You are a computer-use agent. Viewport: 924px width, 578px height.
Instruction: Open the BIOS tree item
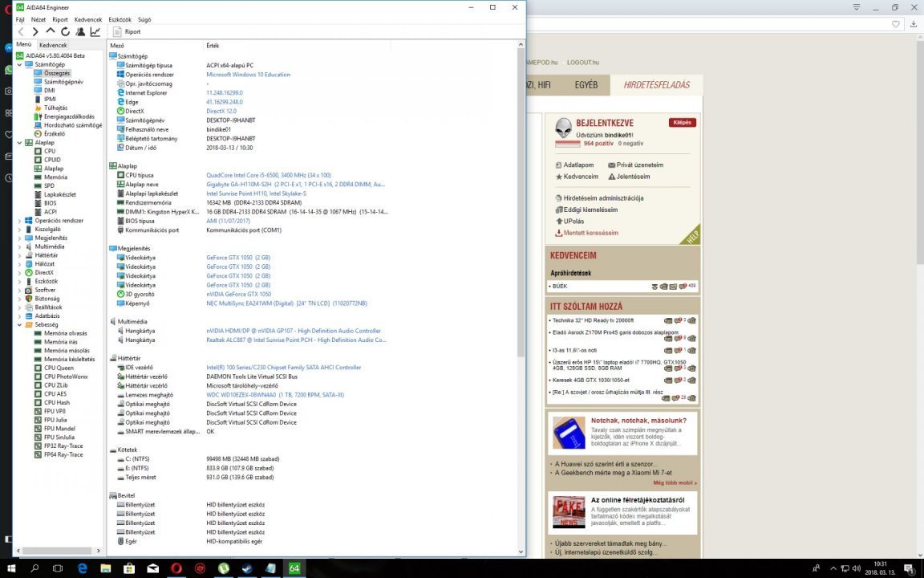51,203
